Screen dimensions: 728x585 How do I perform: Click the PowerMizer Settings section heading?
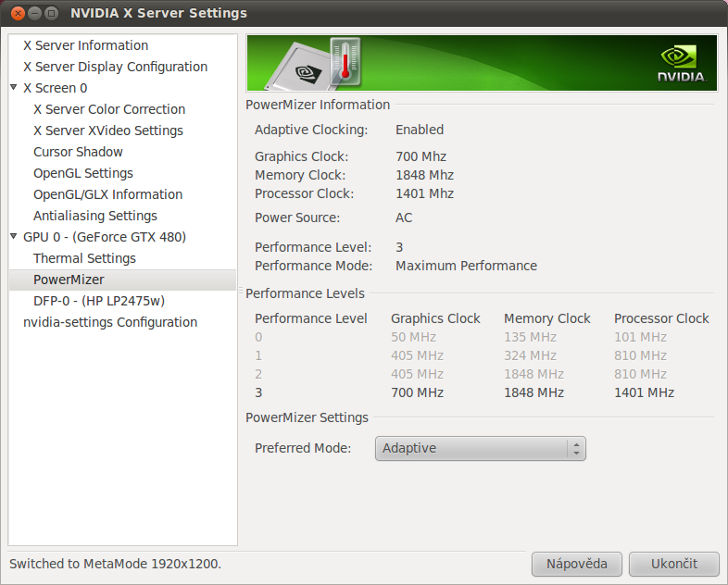point(307,418)
